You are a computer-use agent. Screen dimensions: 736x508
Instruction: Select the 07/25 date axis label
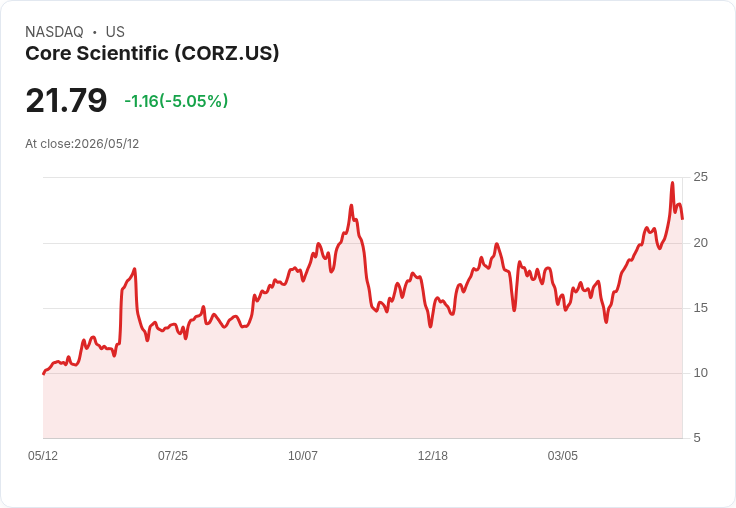click(x=173, y=455)
